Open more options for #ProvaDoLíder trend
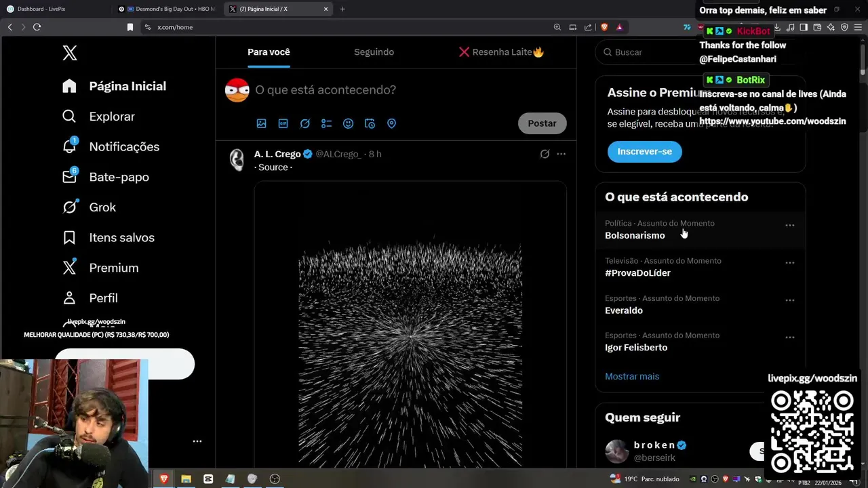This screenshot has height=488, width=868. pos(790,263)
